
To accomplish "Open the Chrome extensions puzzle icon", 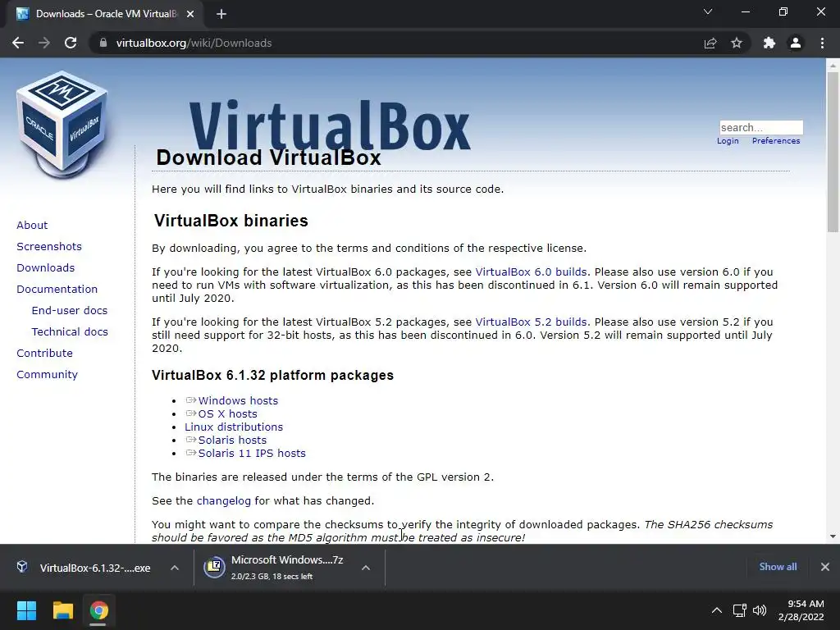I will click(769, 43).
